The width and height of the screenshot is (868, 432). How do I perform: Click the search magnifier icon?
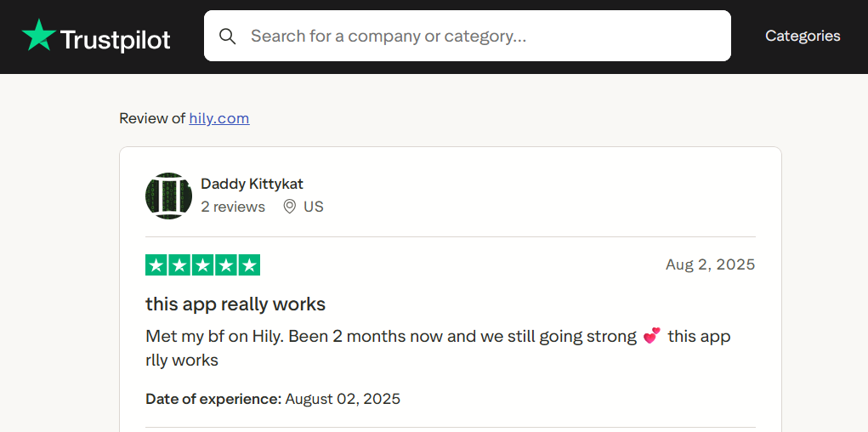pos(228,36)
